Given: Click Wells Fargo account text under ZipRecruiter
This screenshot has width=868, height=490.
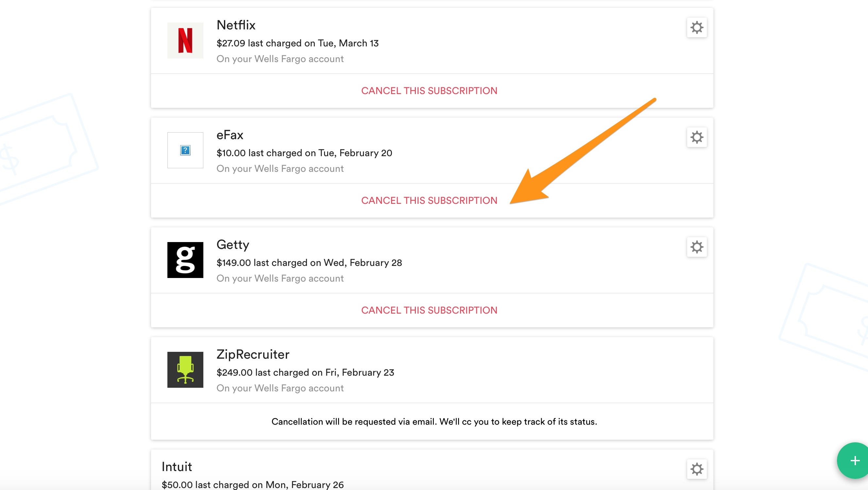Looking at the screenshot, I should [x=280, y=388].
